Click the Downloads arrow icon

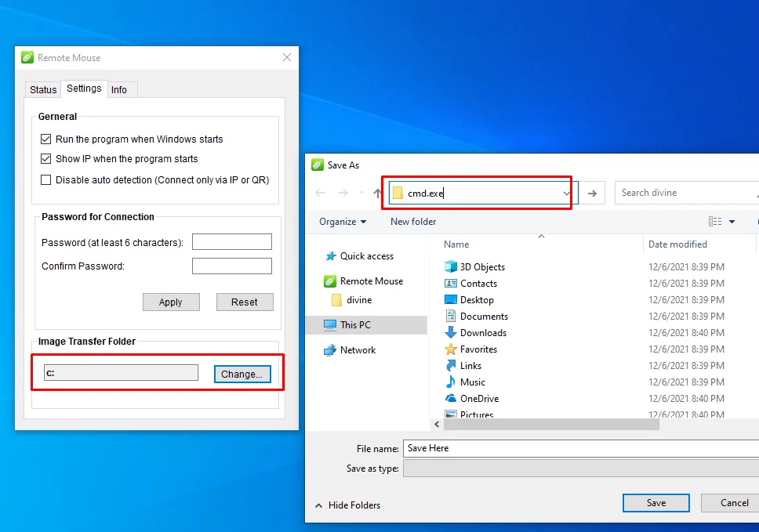pyautogui.click(x=451, y=333)
